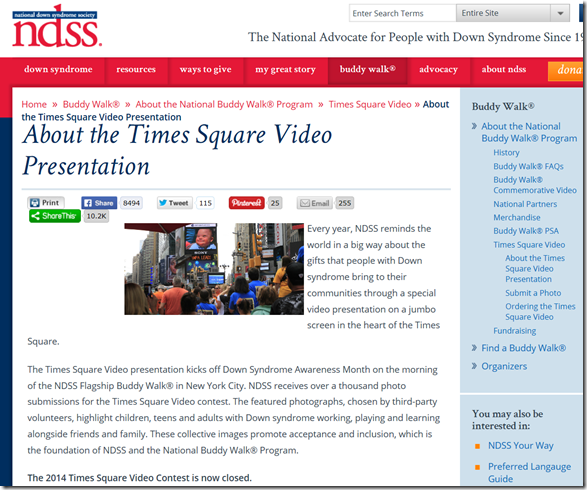This screenshot has height=490, width=587.
Task: Click the Twitter Tweet button
Action: pyautogui.click(x=174, y=203)
